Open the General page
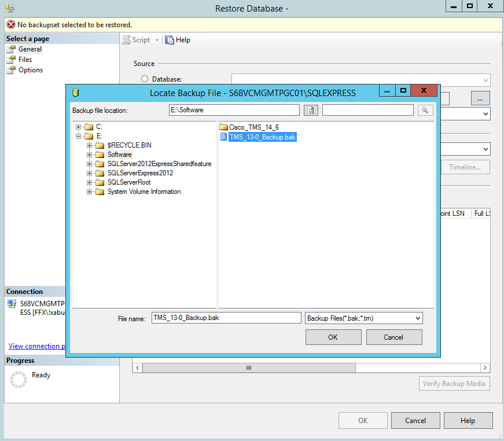504x441 pixels. 30,49
